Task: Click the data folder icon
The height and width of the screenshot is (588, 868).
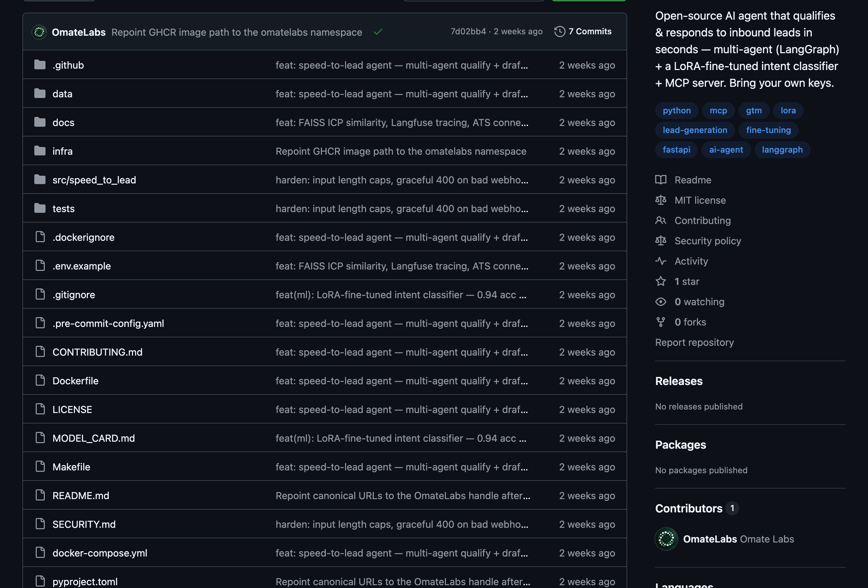Action: point(40,93)
